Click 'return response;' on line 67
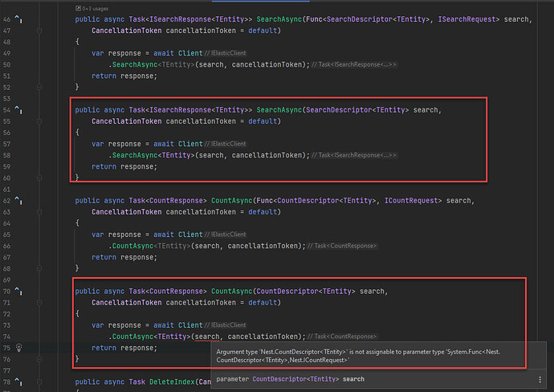Screen dimensions: 554x392 [x=124, y=257]
